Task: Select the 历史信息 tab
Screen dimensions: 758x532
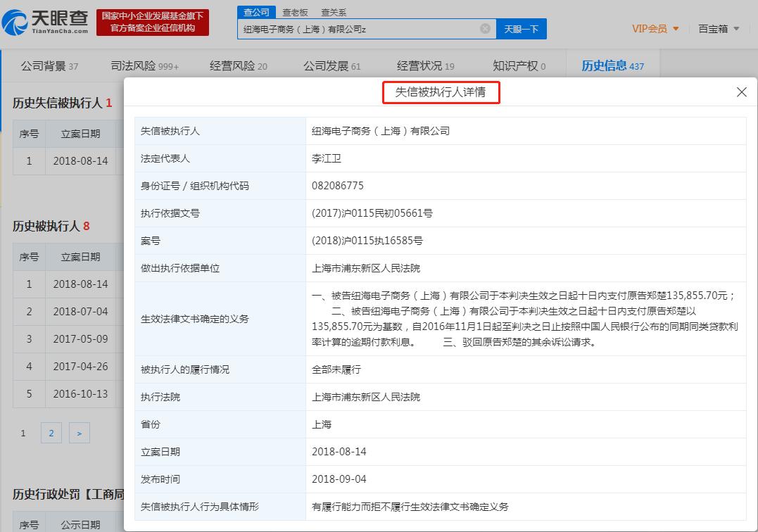Action: pos(612,66)
